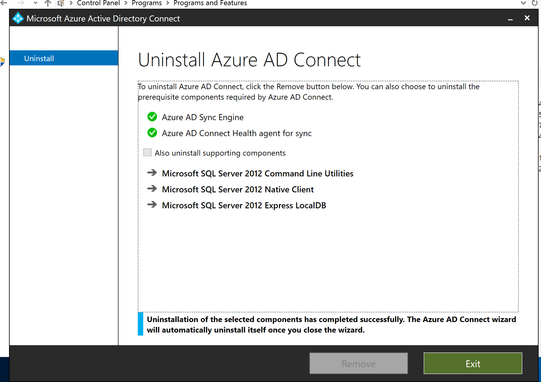
Task: Minimize the Azure AD Connect window
Action: pyautogui.click(x=510, y=19)
